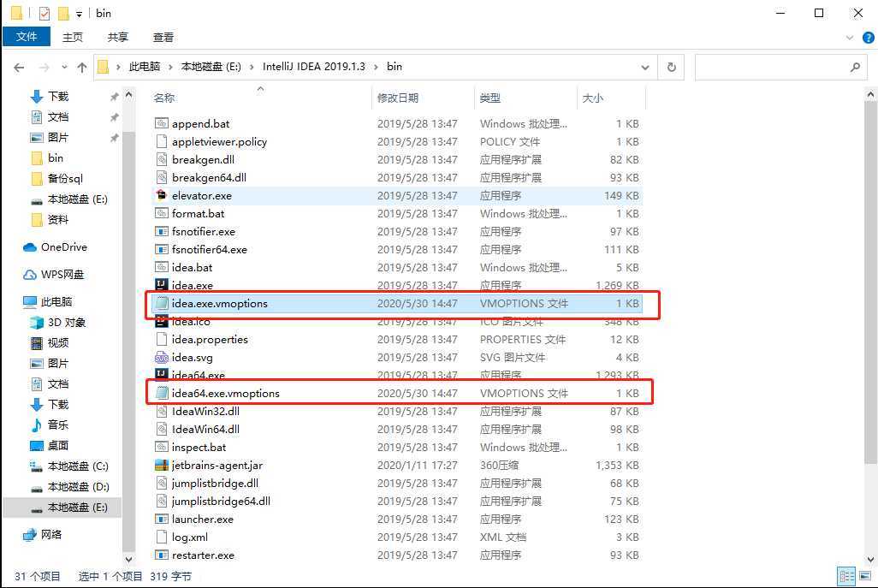Click navigation pane scroll down arrow
This screenshot has height=588, width=878.
coord(128,558)
